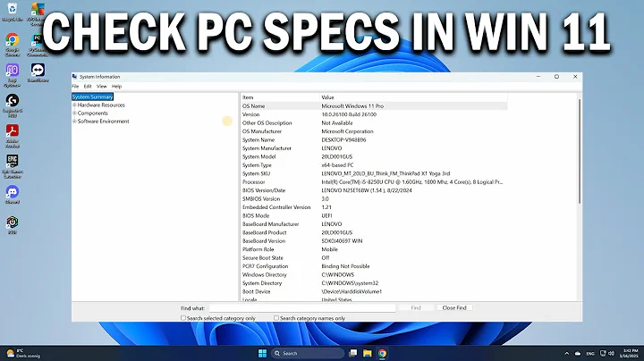
Task: Minimize the System Information window
Action: point(538,77)
